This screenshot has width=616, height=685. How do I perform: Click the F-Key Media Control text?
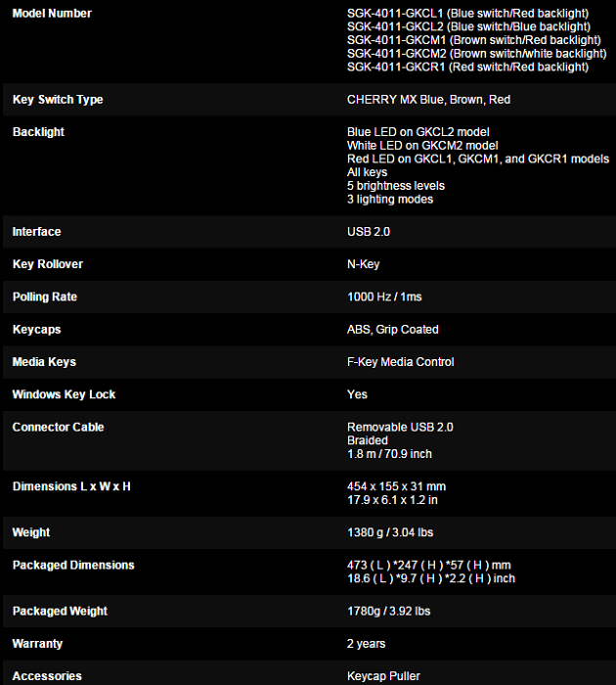click(401, 362)
